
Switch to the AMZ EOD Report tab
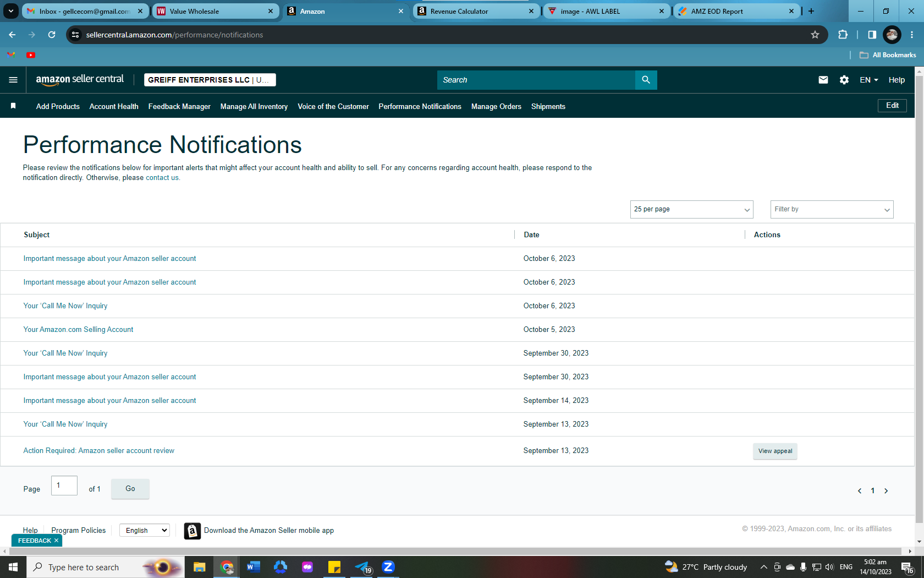(x=736, y=11)
